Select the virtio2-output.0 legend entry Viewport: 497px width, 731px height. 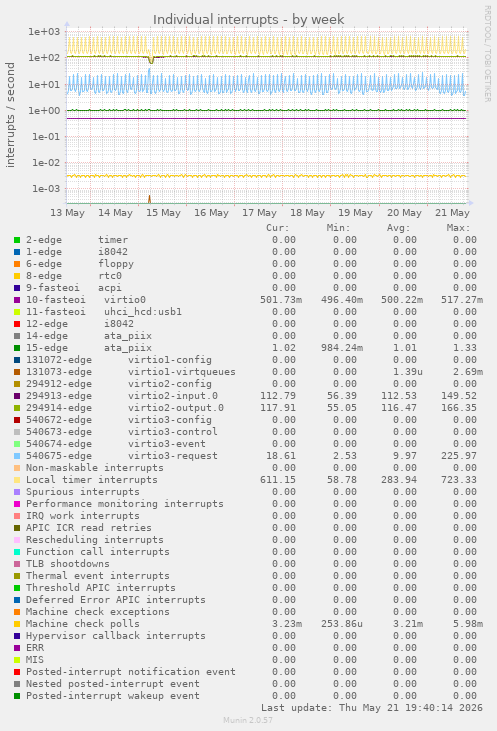point(124,408)
